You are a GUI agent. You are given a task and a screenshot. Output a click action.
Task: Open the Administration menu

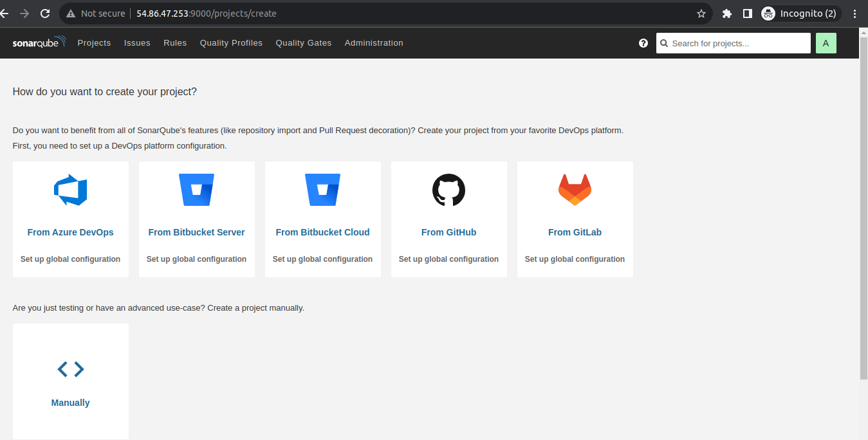(374, 43)
